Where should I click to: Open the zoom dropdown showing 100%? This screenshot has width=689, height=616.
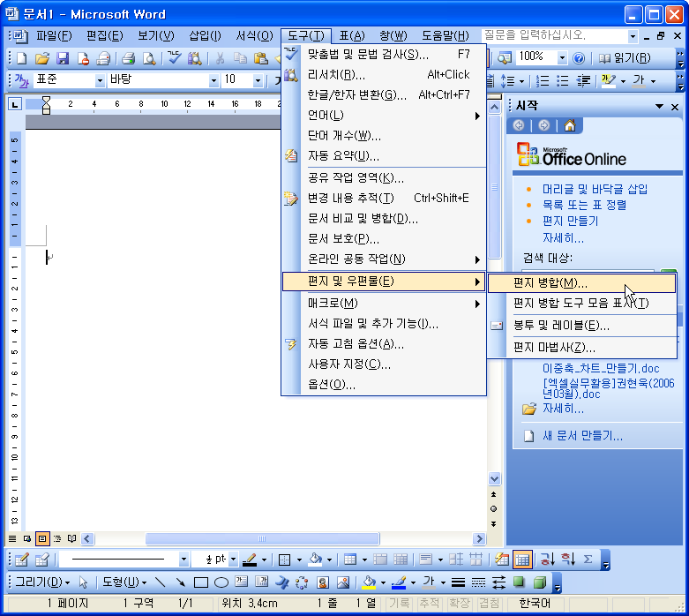pyautogui.click(x=562, y=57)
